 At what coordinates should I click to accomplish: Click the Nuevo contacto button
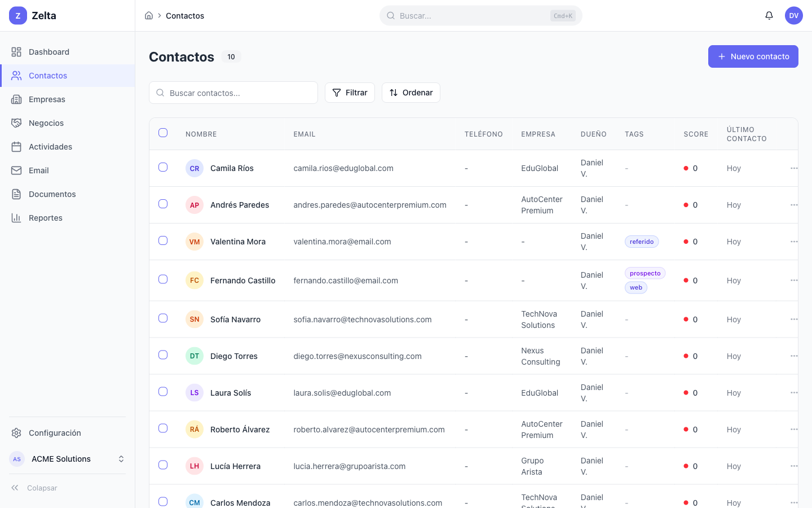point(753,56)
